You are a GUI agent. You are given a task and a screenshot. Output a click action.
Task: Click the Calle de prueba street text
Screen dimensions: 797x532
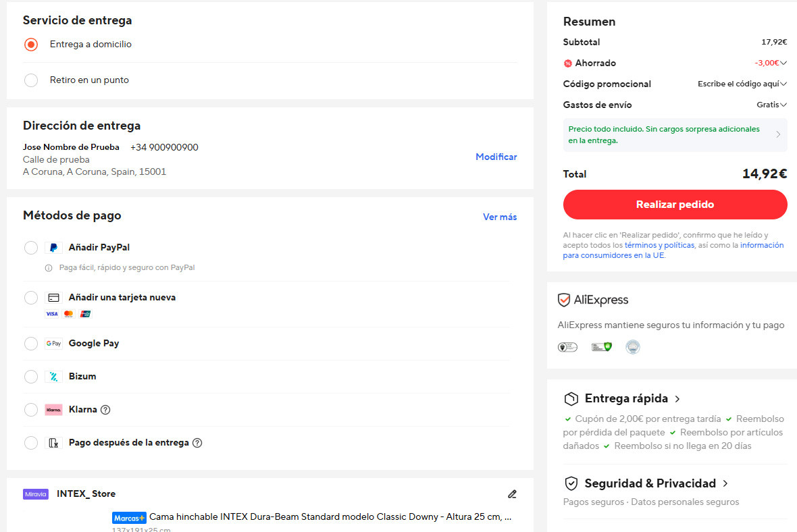(56, 159)
